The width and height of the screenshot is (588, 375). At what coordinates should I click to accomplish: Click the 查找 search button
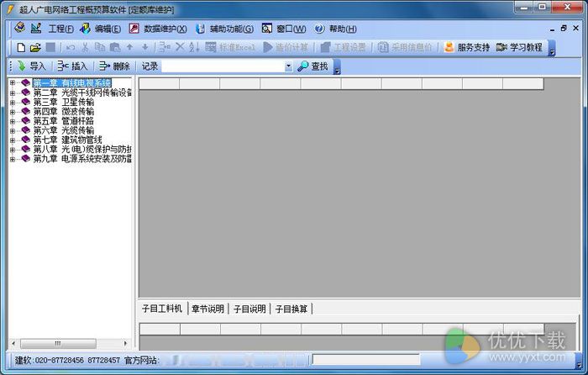313,66
